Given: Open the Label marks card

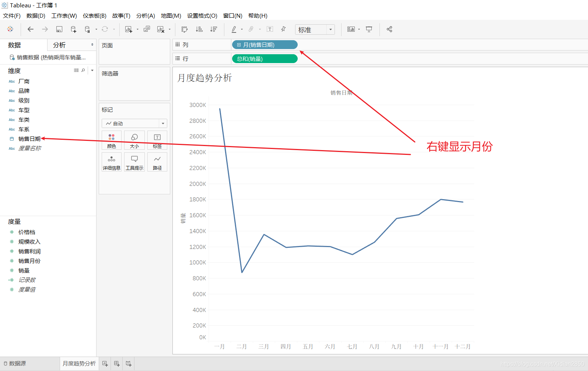Looking at the screenshot, I should (x=157, y=140).
